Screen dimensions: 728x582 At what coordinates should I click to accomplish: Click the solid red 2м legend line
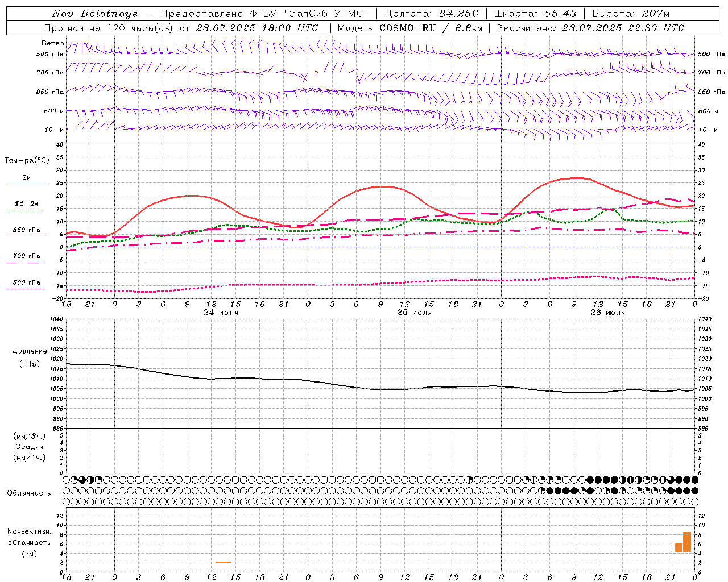tap(26, 184)
